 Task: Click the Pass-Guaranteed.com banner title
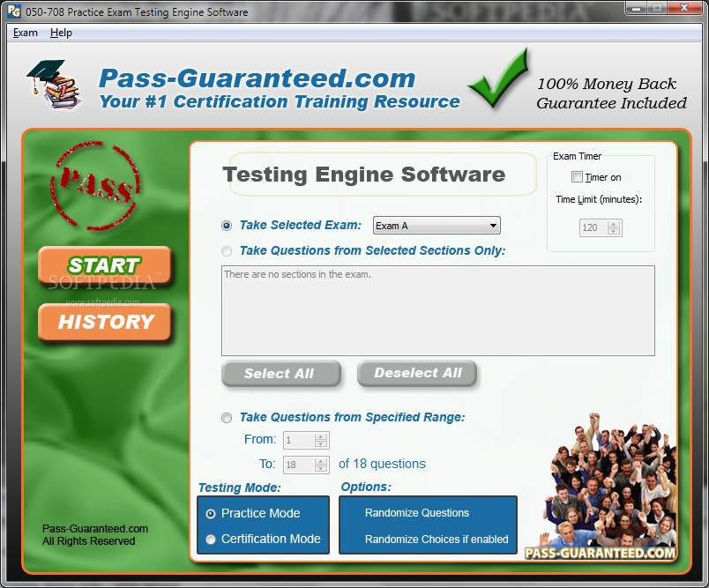pos(257,78)
